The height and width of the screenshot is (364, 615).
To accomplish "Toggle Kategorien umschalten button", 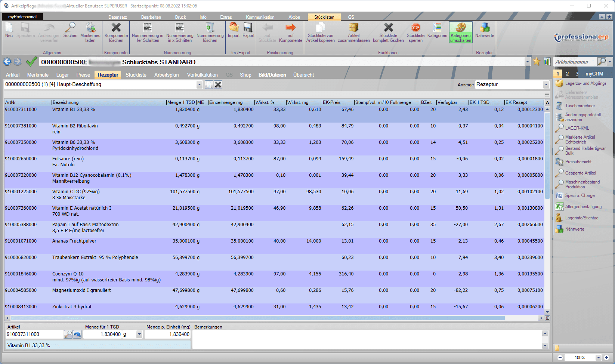I will (461, 32).
